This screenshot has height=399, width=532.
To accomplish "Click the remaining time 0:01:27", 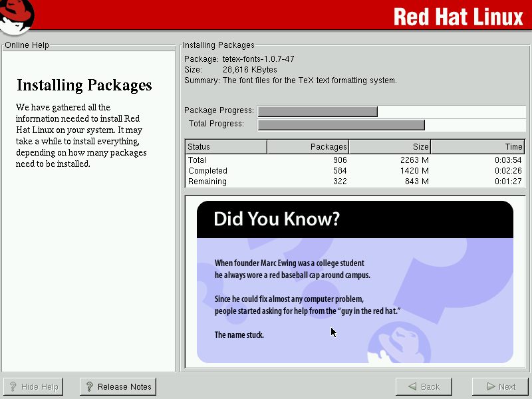I will (x=508, y=182).
